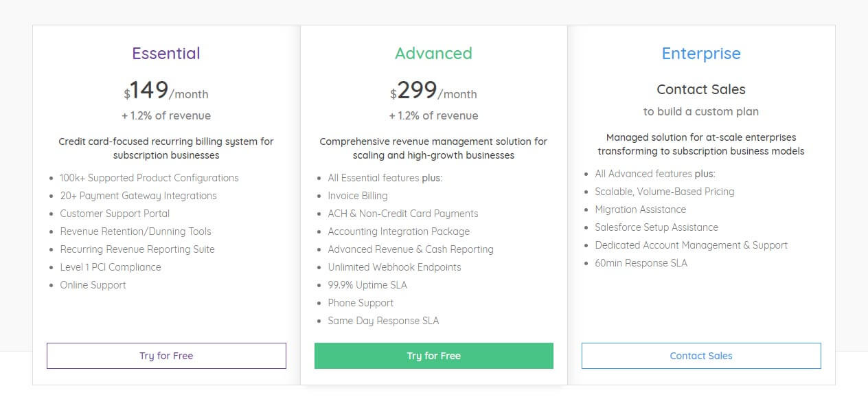The image size is (868, 408).
Task: Select the Enterprise plan heading
Action: (x=701, y=54)
